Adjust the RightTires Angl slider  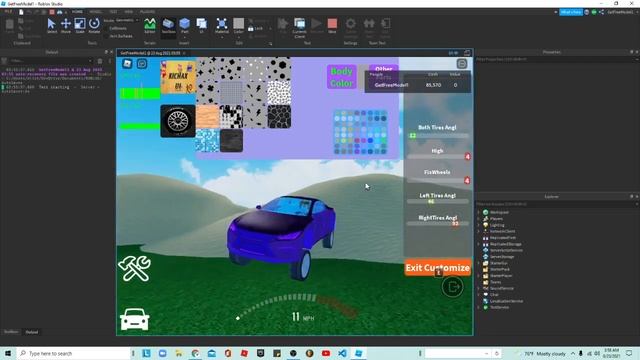(438, 224)
